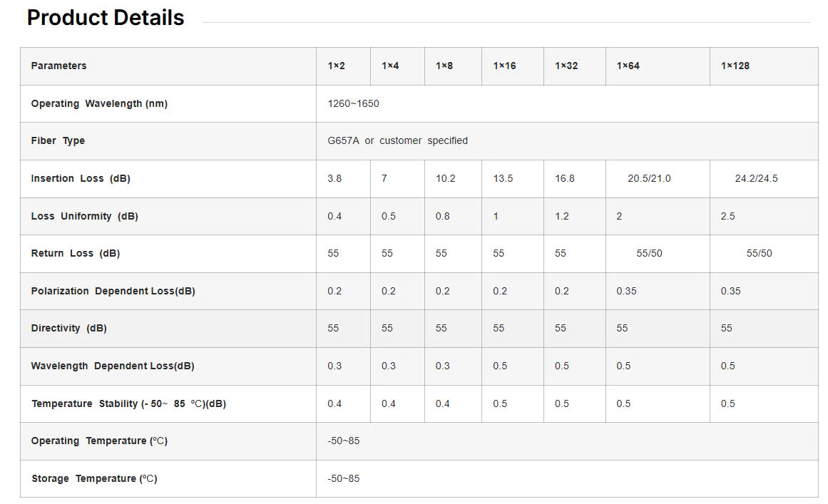Click the Return Loss (dB) row label
The image size is (828, 504).
coord(75,253)
